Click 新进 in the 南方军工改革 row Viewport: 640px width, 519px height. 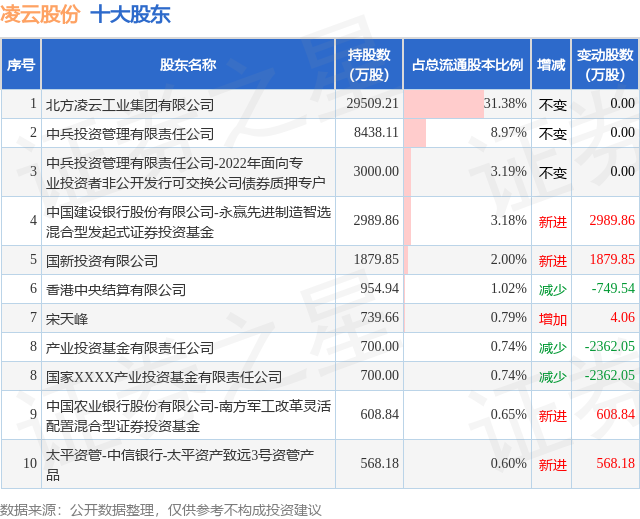[553, 416]
